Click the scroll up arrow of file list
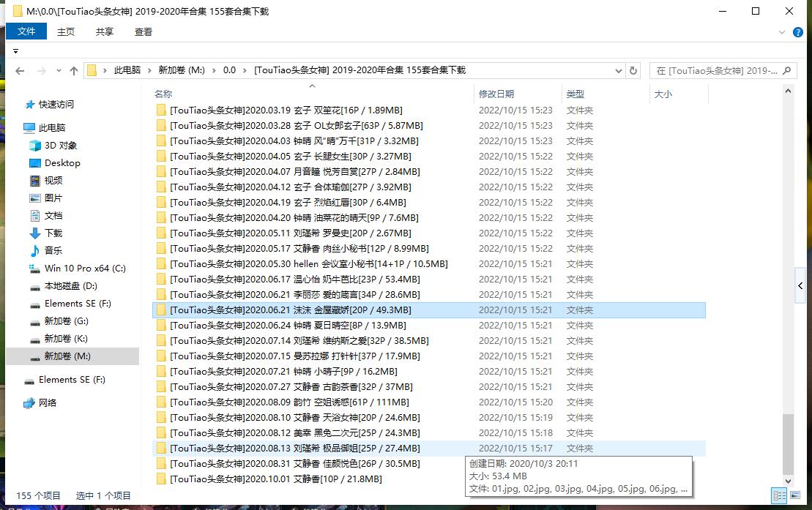Screen dimensions: 812x510 788,91
